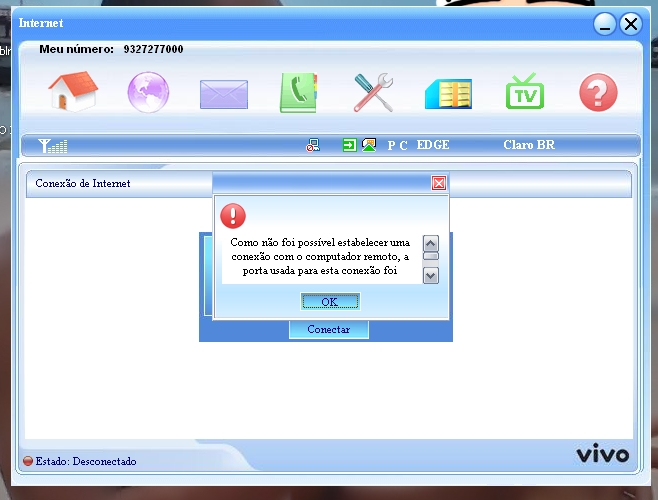Open the SIM card contacts icon
The height and width of the screenshot is (500, 658).
[449, 94]
